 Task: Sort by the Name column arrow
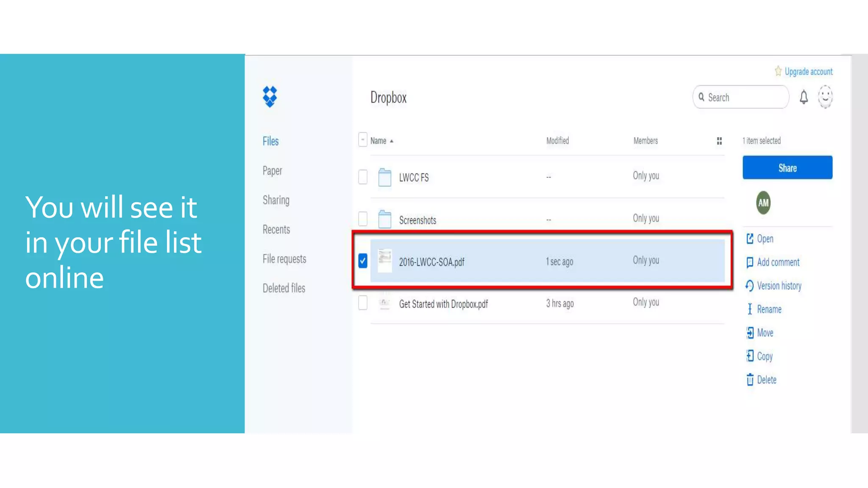click(392, 141)
